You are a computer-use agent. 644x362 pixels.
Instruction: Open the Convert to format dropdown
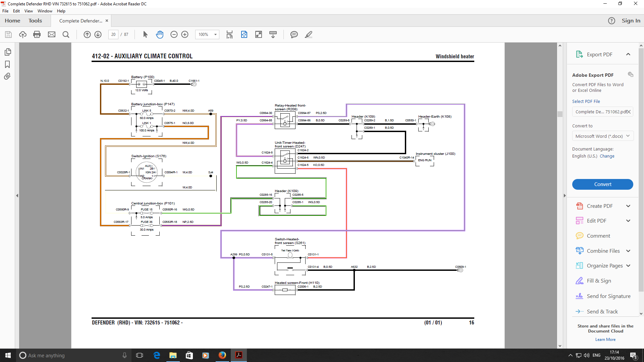click(x=603, y=136)
